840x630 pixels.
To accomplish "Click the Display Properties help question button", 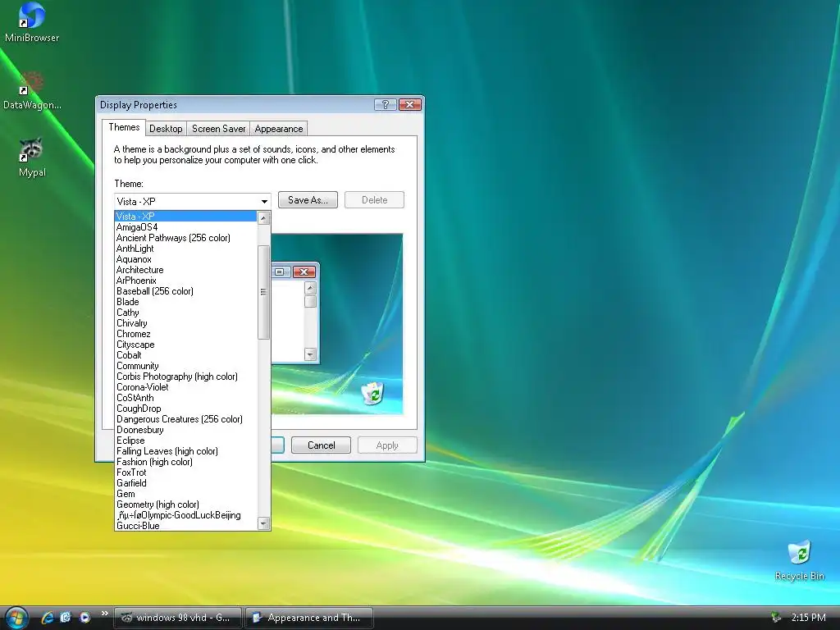I will 385,104.
